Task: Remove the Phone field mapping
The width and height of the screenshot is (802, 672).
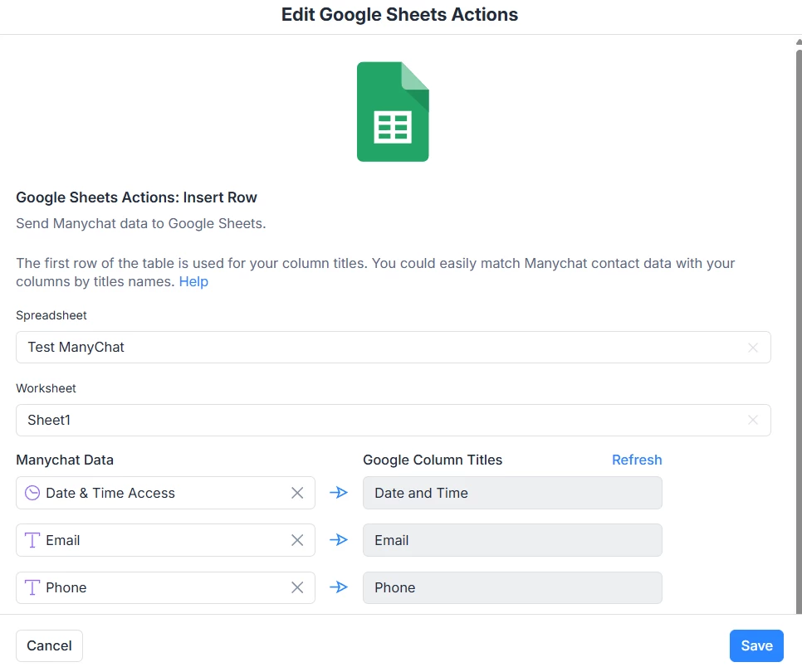Action: point(297,587)
